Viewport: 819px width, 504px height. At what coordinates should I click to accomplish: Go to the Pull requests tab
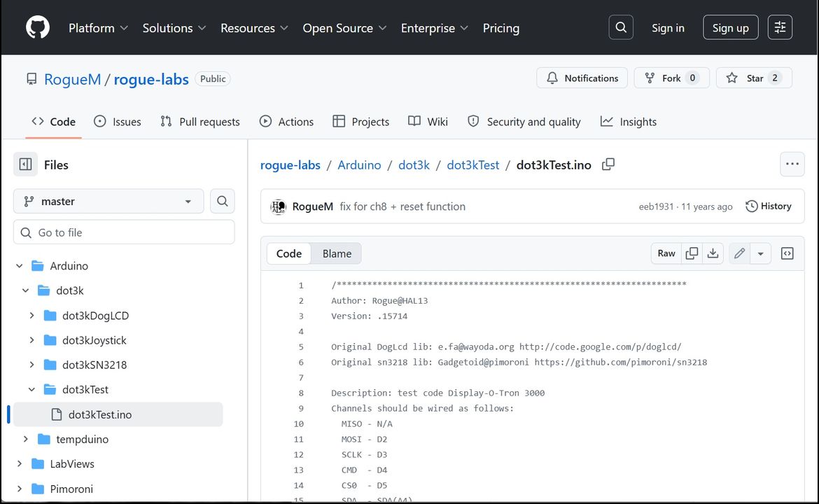[200, 122]
